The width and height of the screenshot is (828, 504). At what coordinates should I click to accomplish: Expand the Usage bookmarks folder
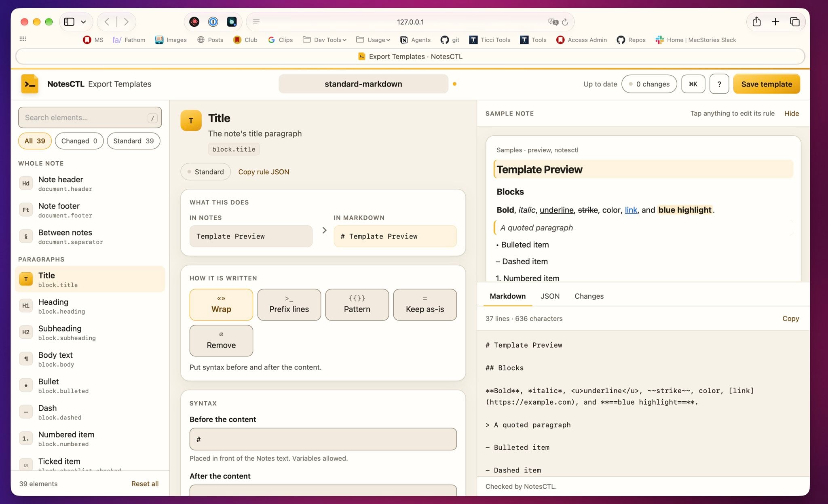(373, 40)
